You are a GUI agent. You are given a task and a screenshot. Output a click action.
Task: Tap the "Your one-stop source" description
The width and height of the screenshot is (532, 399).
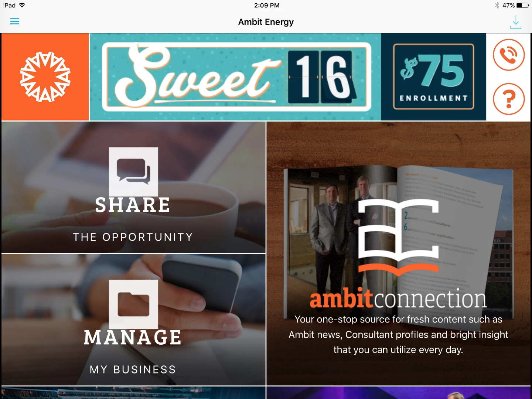(398, 334)
